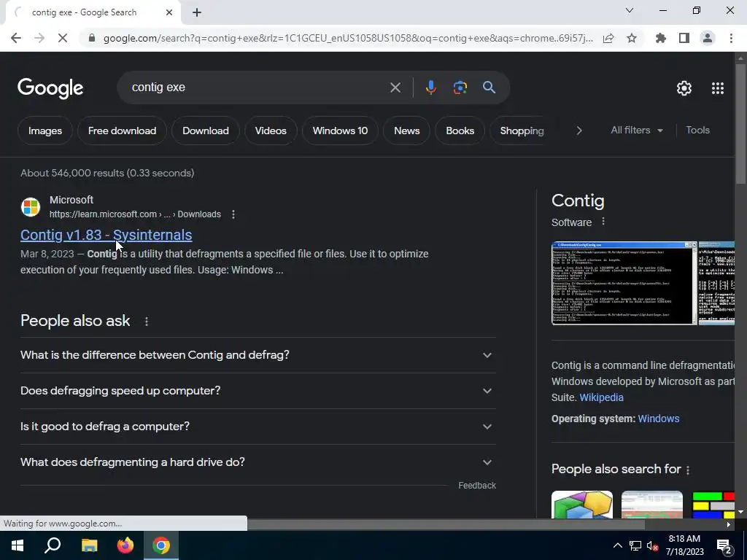Screen dimensions: 747x560
Task: Show more filter chips with right arrow
Action: (x=578, y=131)
